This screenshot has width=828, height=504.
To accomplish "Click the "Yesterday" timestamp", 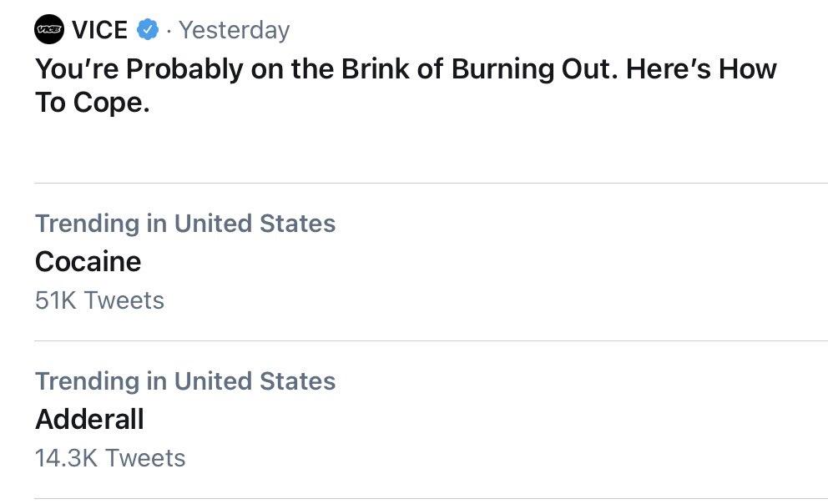I will pyautogui.click(x=234, y=31).
